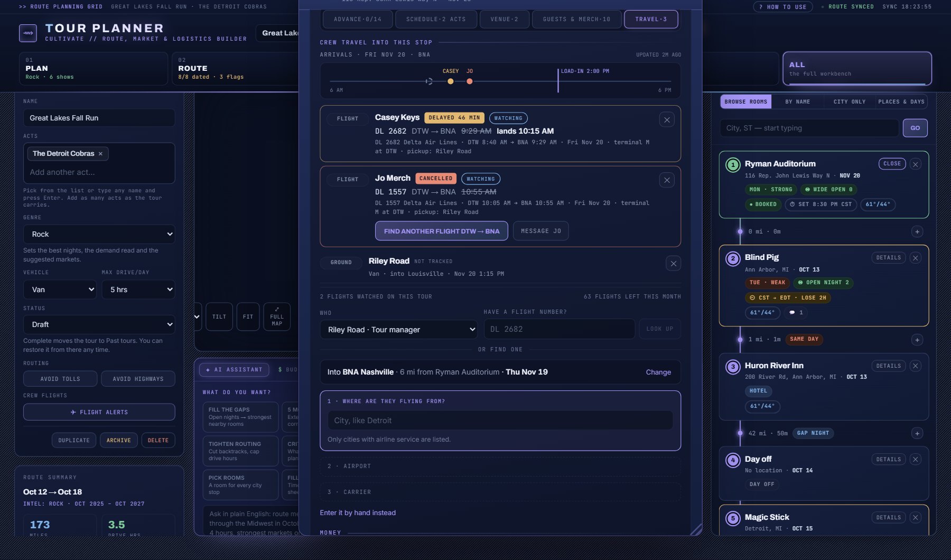Select City Only search tab

click(x=849, y=101)
